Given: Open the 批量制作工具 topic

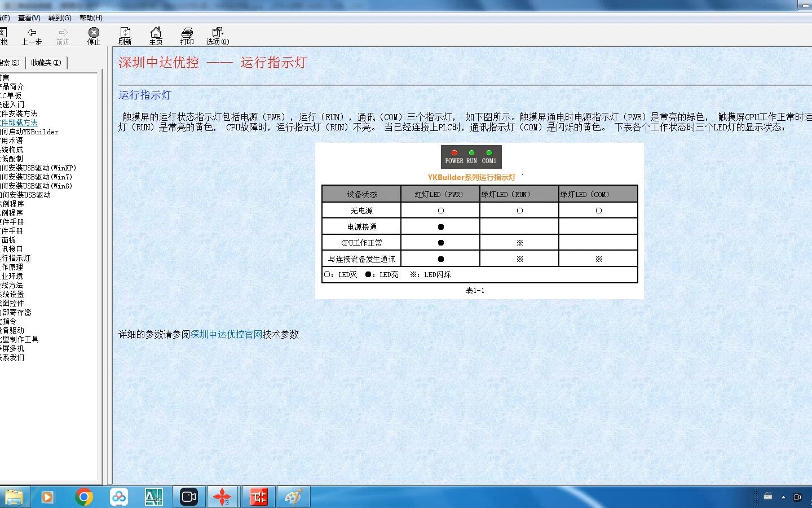Looking at the screenshot, I should (x=19, y=339).
